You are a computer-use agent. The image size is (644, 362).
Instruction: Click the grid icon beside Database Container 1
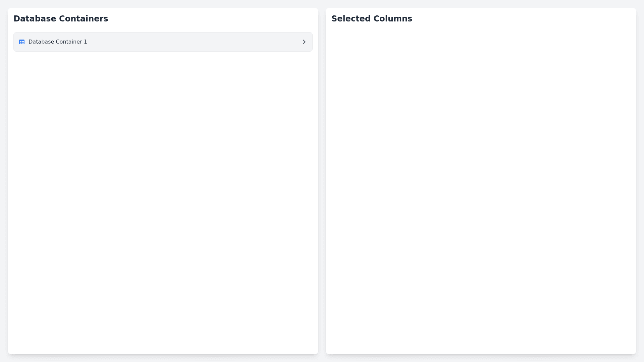click(x=22, y=42)
